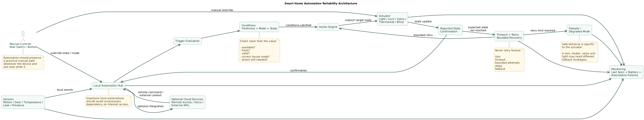
Task: Select the Trigger Evaluation node
Action: (187, 41)
